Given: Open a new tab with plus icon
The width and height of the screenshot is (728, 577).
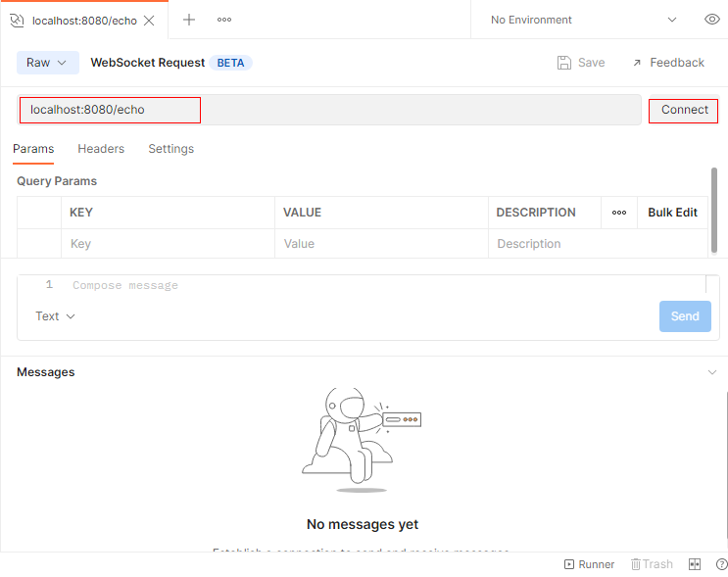Looking at the screenshot, I should tap(189, 20).
